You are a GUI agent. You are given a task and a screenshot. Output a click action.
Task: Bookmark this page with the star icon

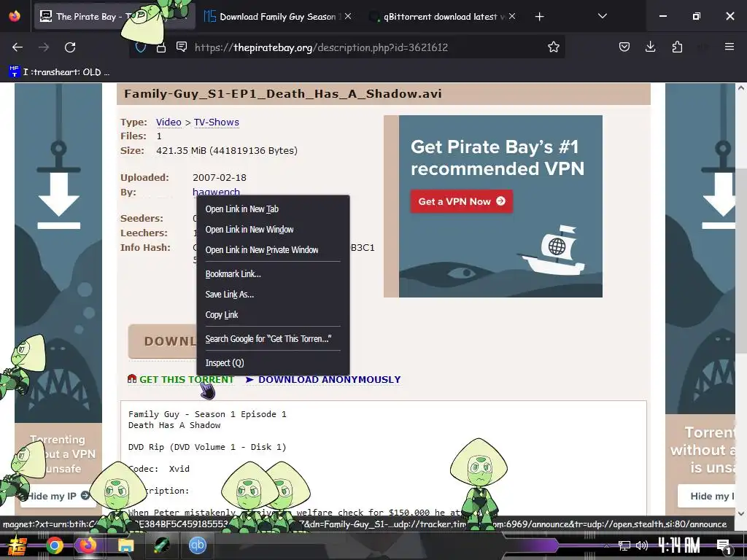[x=553, y=47]
